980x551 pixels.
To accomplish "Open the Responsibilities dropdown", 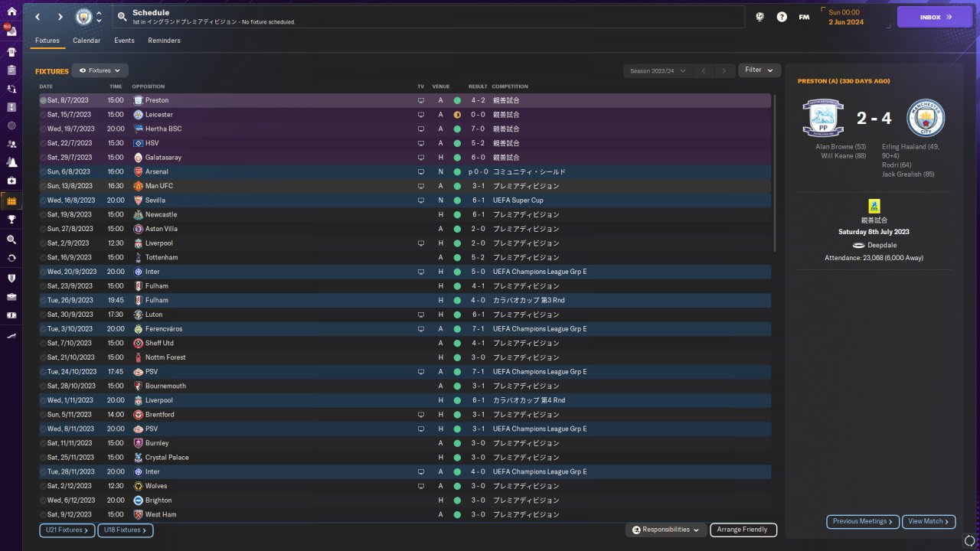I will [665, 530].
